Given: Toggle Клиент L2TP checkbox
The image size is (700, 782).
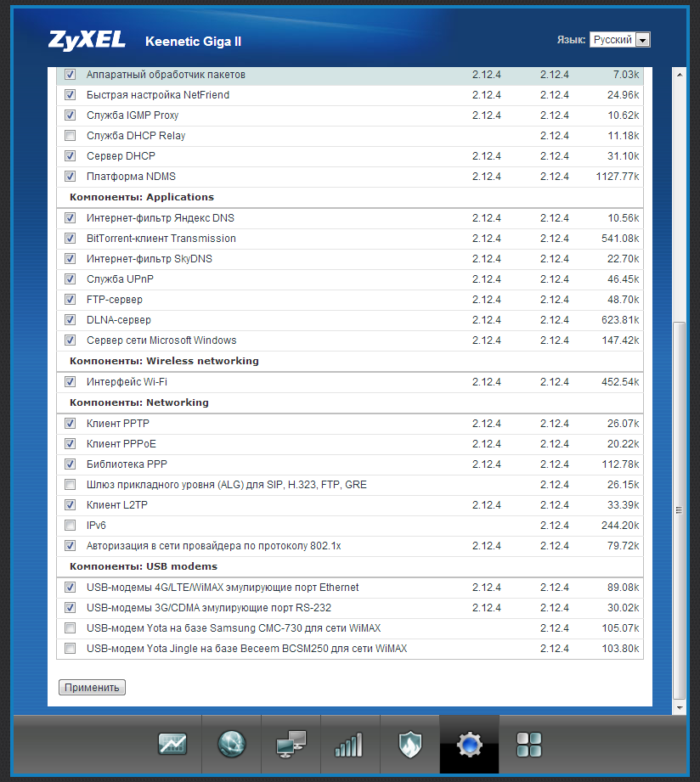Looking at the screenshot, I should point(71,505).
